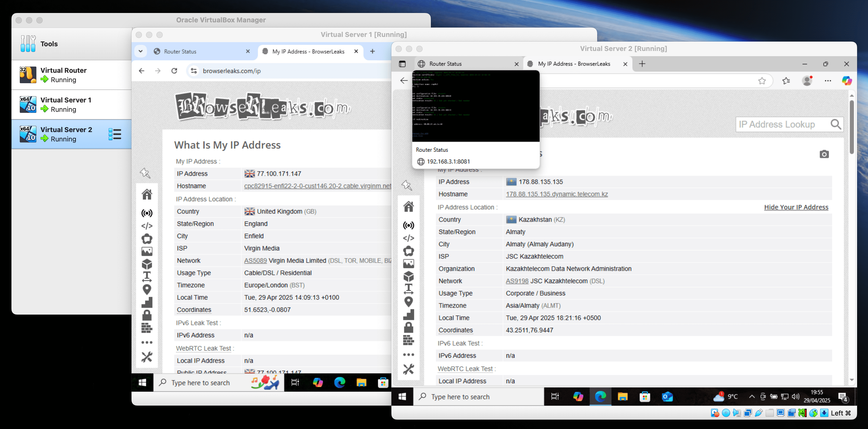Click the WebRTC Leak Test link in Virtual Server 2
The height and width of the screenshot is (429, 868).
pos(465,369)
